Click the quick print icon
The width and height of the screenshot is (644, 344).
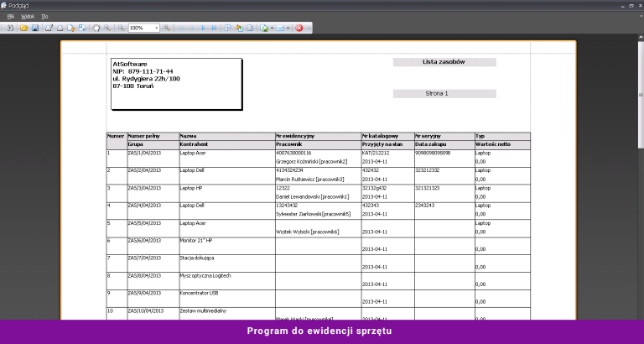coord(60,28)
